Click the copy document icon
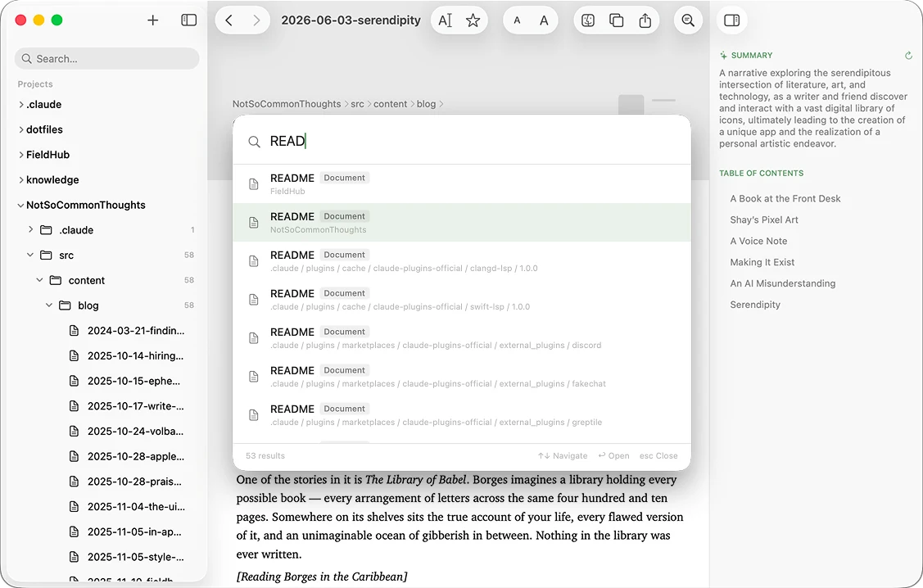This screenshot has width=923, height=588. click(617, 20)
